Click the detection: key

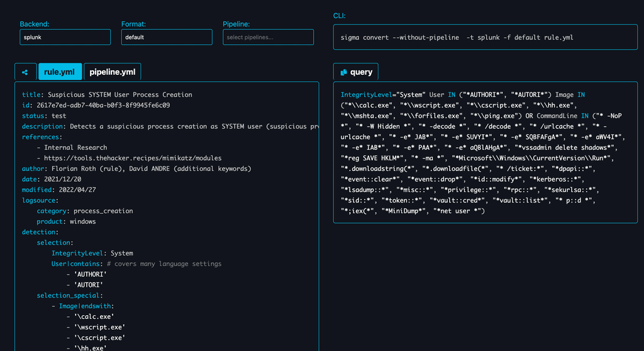(40, 232)
